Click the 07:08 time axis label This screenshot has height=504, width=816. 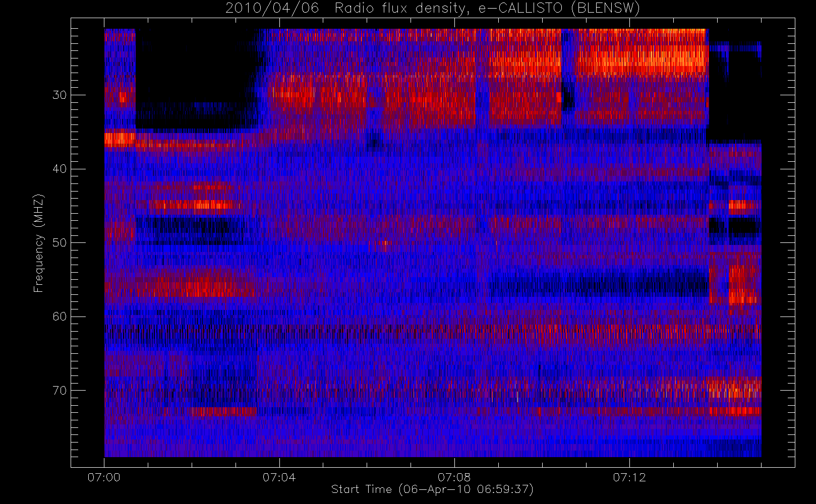point(454,477)
